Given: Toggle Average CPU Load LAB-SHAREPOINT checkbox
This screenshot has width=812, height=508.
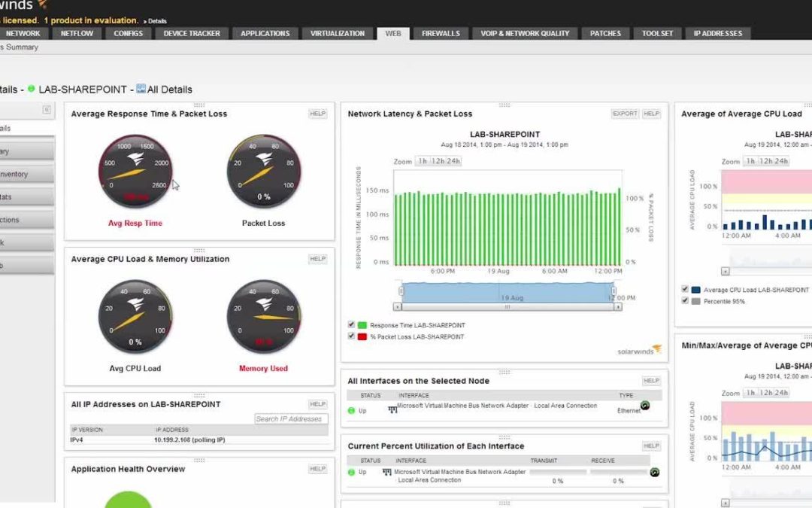Looking at the screenshot, I should (685, 289).
